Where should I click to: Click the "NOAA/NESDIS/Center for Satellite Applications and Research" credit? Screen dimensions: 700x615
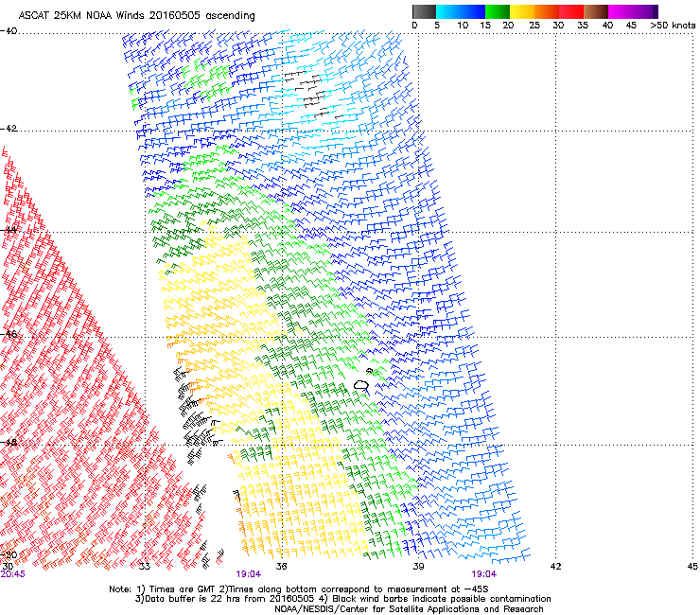tap(409, 609)
